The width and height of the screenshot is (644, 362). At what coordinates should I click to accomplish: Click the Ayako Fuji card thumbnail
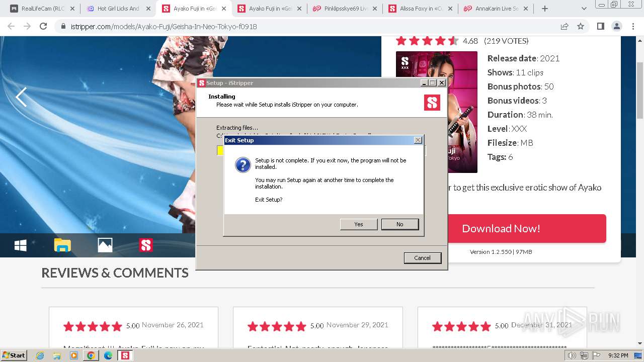coord(437,112)
